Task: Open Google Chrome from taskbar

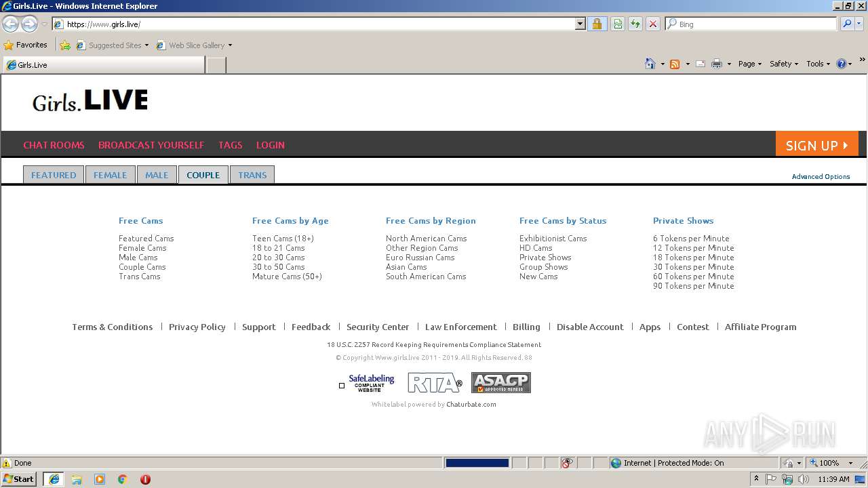Action: click(123, 479)
